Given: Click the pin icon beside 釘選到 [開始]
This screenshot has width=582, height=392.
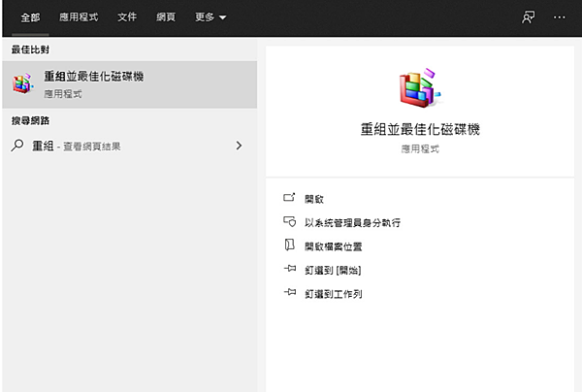Looking at the screenshot, I should click(x=290, y=269).
